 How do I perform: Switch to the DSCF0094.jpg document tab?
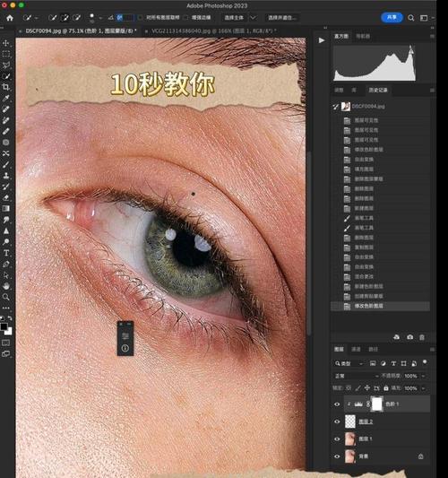click(x=81, y=30)
